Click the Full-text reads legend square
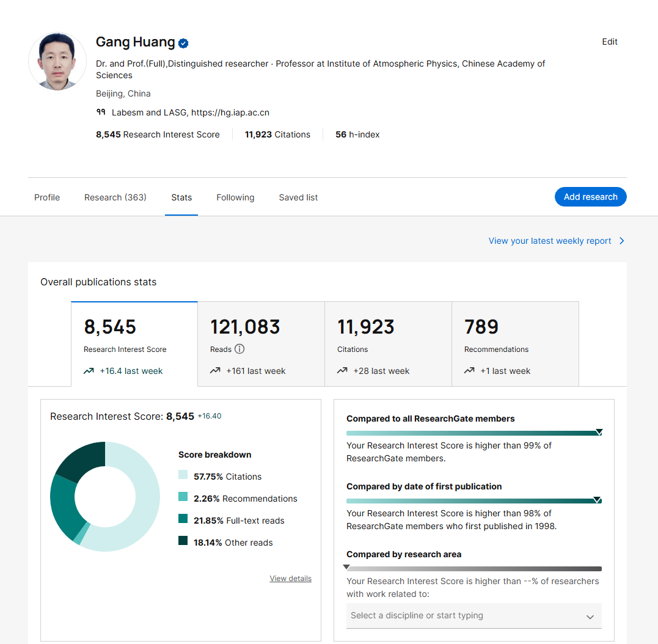Screen dimensions: 658x644 [183, 519]
